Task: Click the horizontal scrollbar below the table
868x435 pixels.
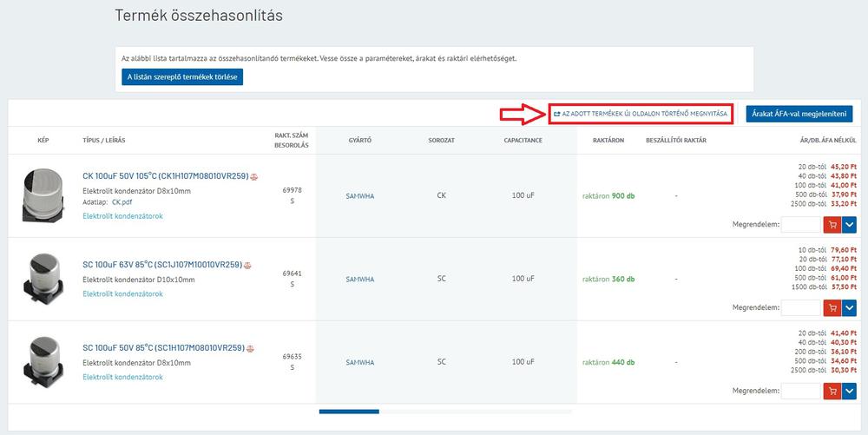Action: pyautogui.click(x=349, y=412)
